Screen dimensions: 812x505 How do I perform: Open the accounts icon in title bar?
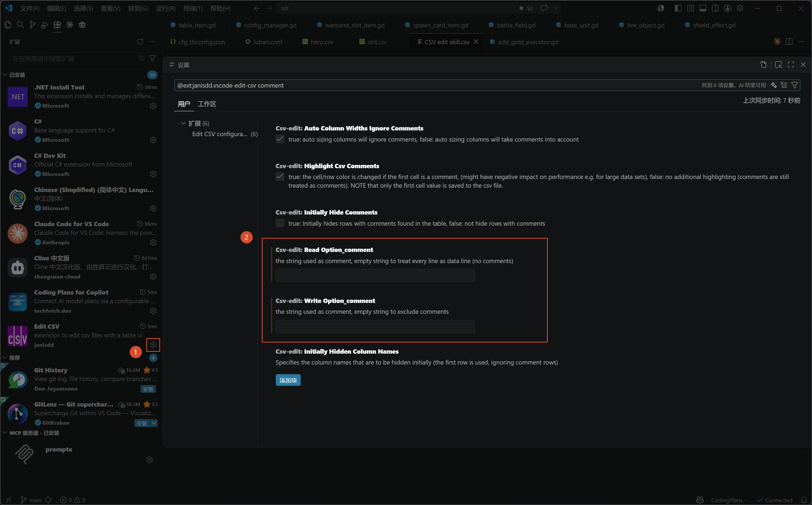(x=727, y=8)
